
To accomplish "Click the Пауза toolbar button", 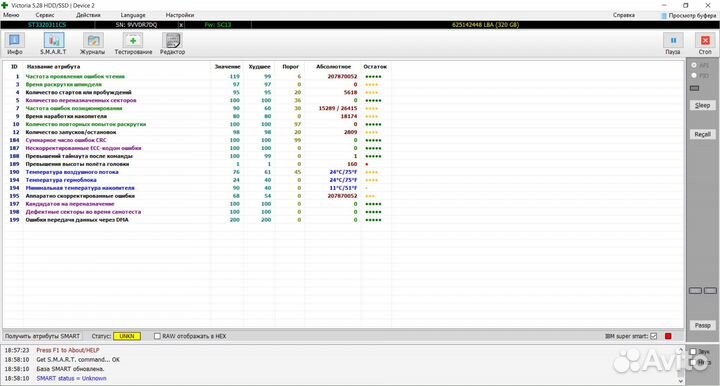I will pos(673,44).
